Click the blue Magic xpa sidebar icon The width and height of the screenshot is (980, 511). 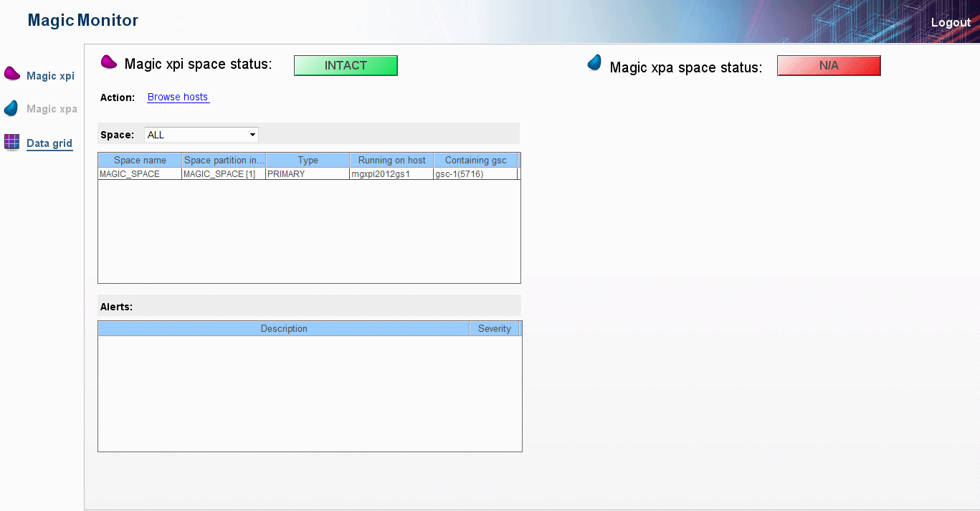coord(11,108)
